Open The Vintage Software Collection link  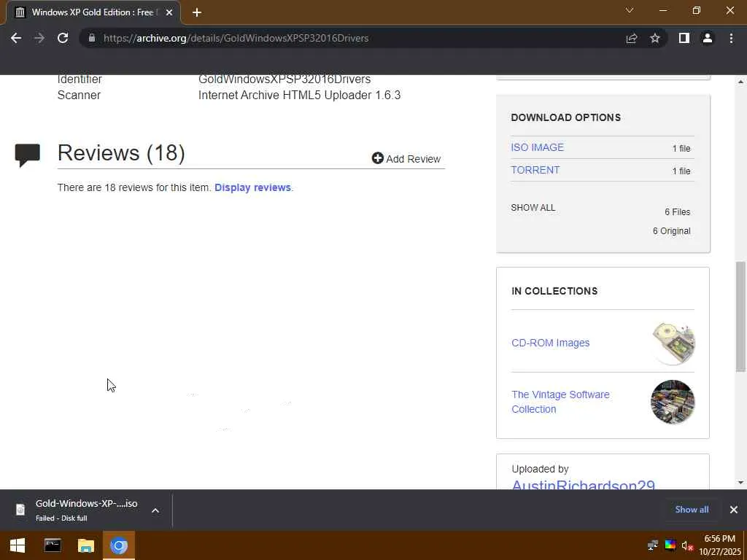pos(560,402)
